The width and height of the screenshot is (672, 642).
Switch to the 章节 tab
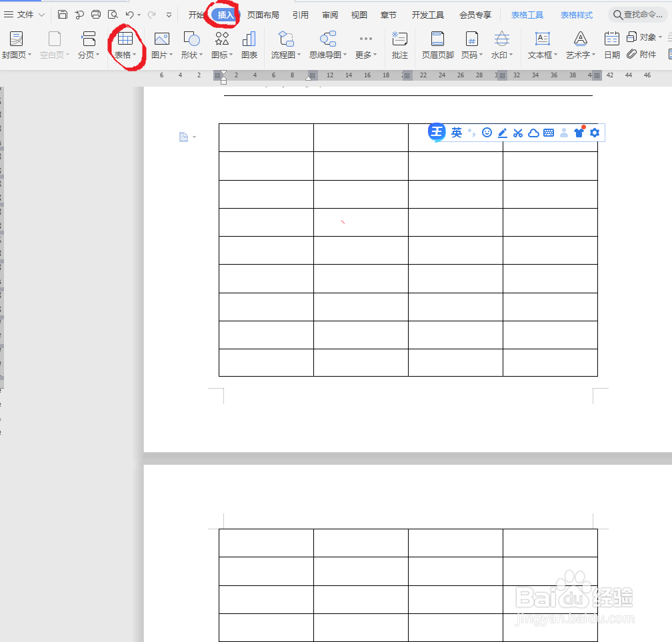[388, 15]
